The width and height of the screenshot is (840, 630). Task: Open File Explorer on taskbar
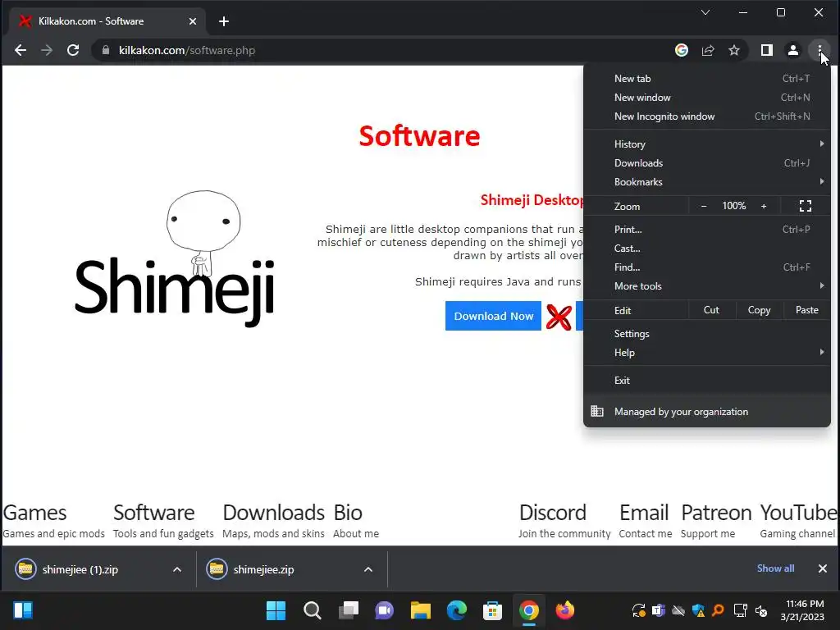(421, 610)
